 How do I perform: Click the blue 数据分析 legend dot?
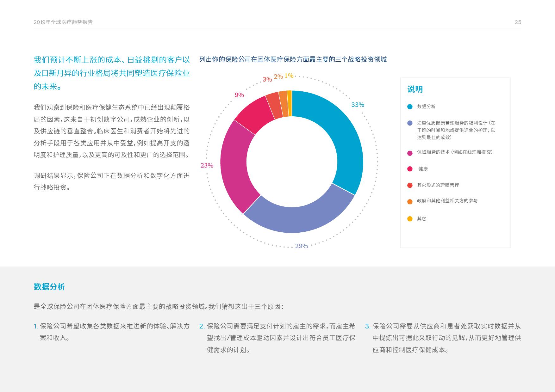click(410, 107)
